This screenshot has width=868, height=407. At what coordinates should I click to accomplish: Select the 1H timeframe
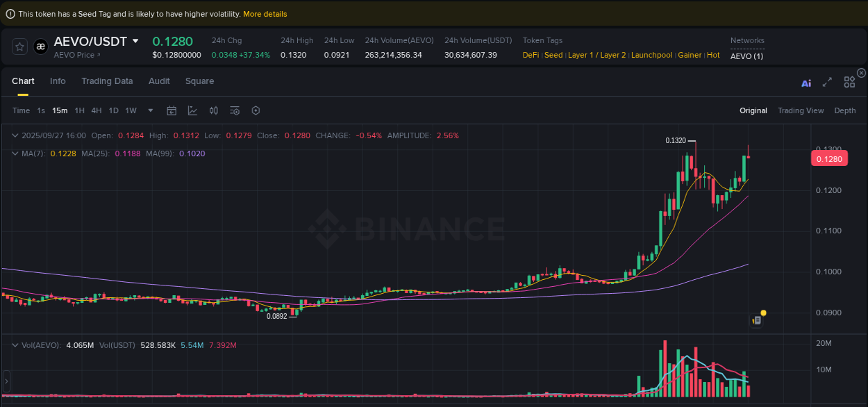pos(79,110)
